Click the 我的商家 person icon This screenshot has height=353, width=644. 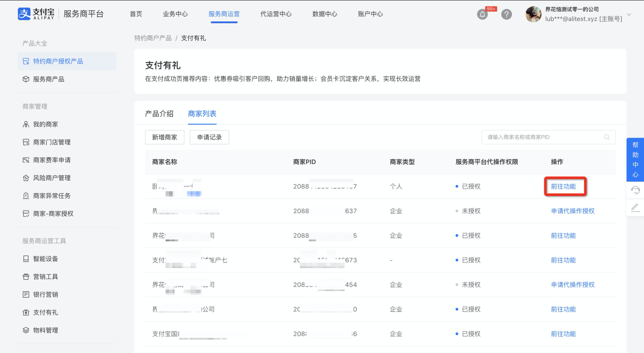click(26, 124)
